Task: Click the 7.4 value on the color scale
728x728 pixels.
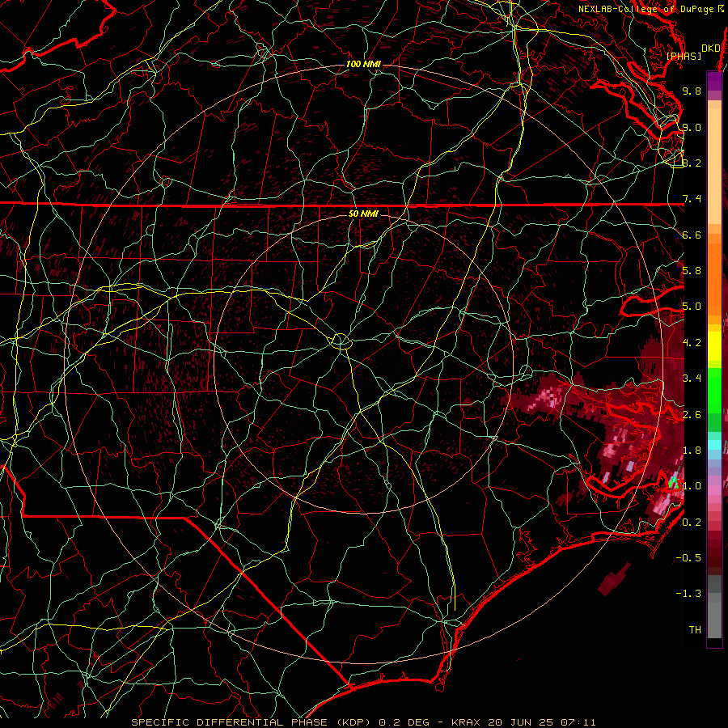Action: 692,199
